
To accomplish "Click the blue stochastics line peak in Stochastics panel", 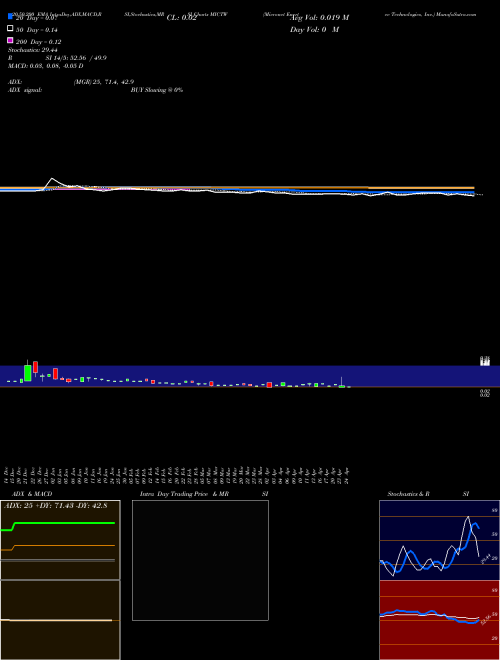I will point(475,524).
